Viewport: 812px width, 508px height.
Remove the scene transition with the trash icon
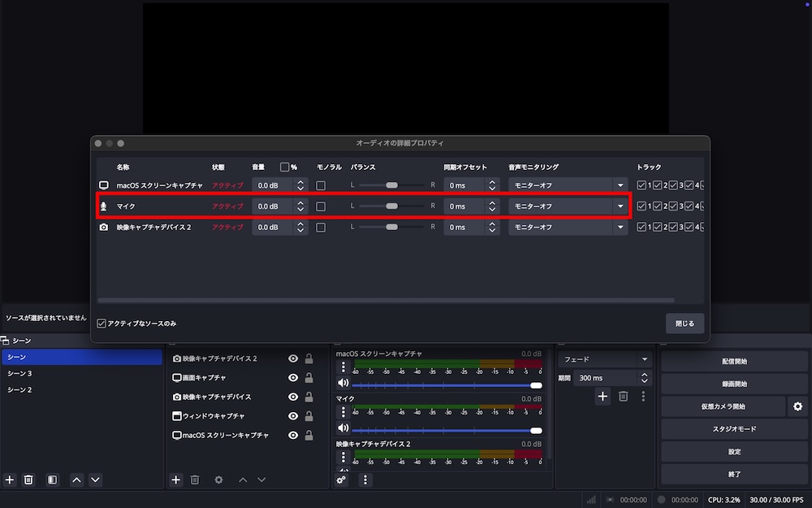pos(624,397)
